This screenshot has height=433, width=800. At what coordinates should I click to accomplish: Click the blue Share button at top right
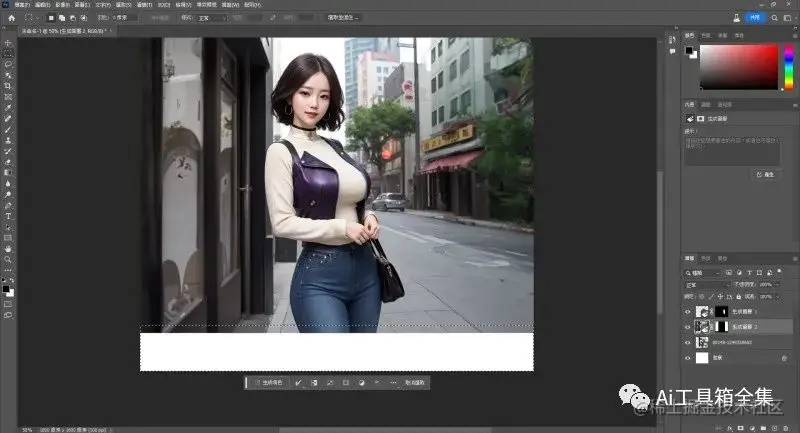click(x=756, y=18)
